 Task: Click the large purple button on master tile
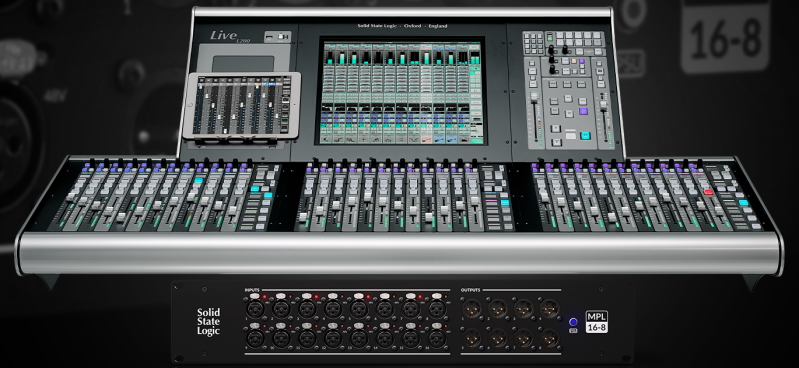pyautogui.click(x=583, y=111)
